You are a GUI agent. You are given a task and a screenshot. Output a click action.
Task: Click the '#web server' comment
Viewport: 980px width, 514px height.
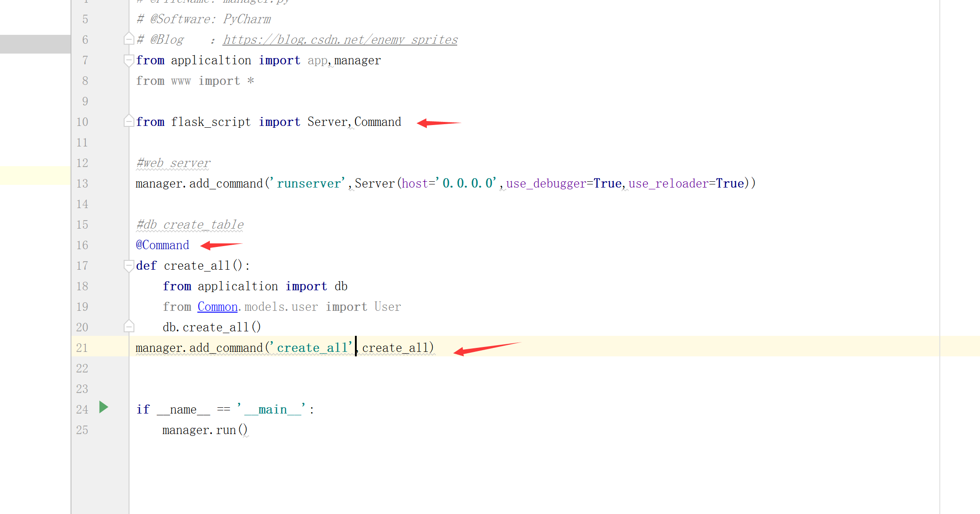pyautogui.click(x=173, y=163)
